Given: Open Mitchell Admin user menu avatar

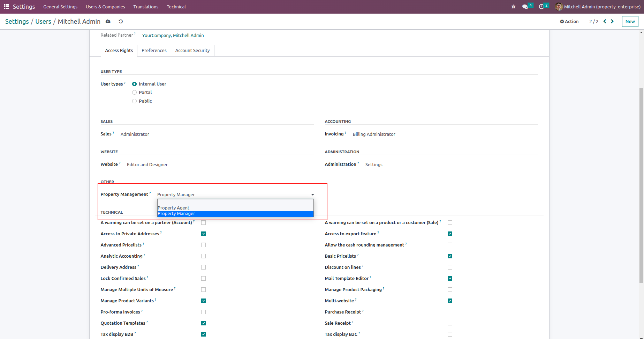Looking at the screenshot, I should pyautogui.click(x=559, y=7).
